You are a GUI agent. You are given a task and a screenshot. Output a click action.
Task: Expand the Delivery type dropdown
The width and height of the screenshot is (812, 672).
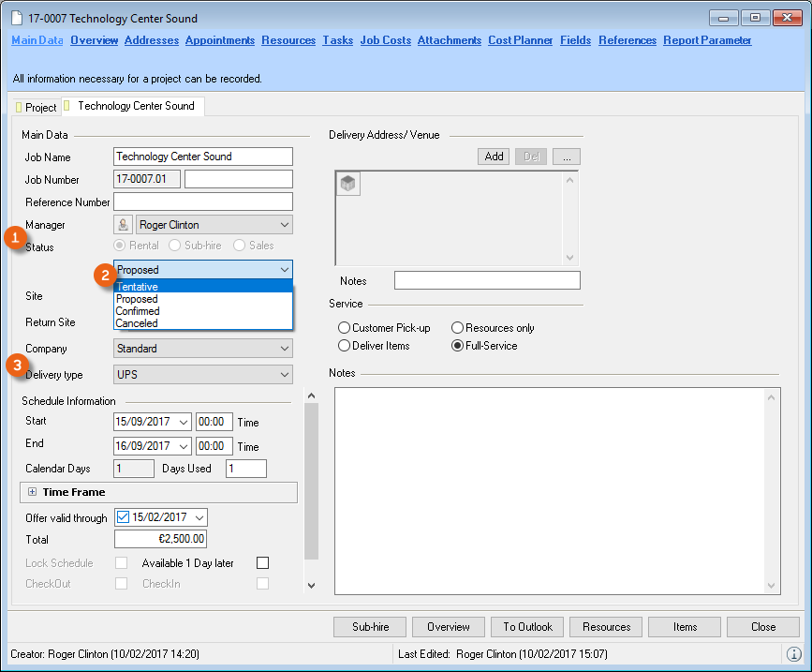285,375
